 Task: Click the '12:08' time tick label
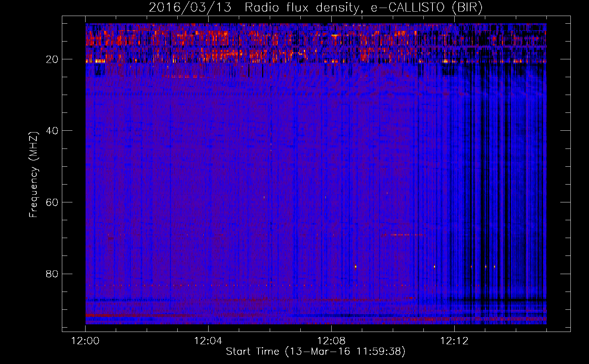click(x=331, y=341)
